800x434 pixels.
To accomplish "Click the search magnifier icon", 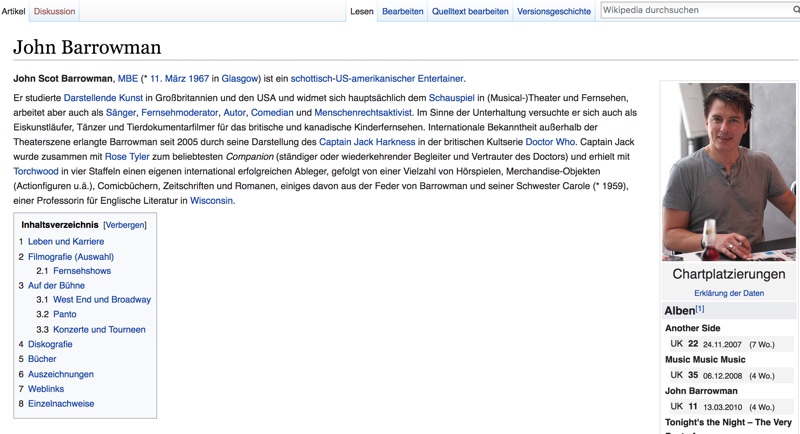I will click(x=795, y=10).
